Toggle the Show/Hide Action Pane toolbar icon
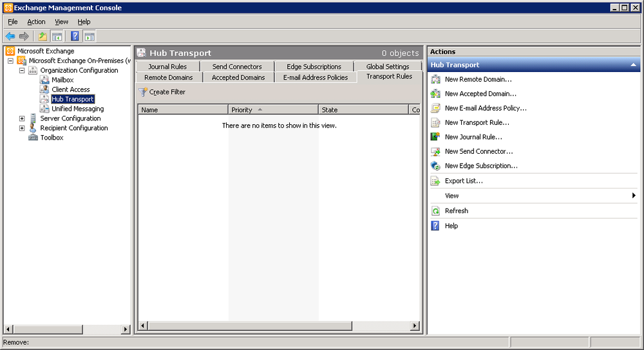644x350 pixels. pyautogui.click(x=90, y=37)
